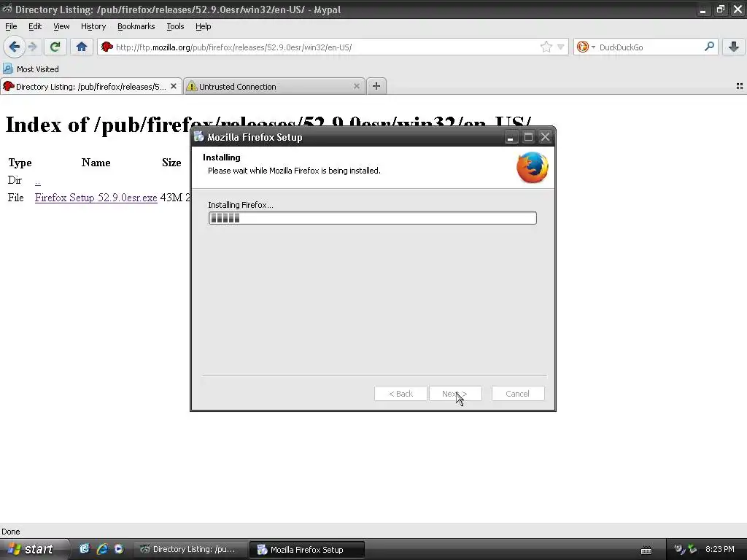Click the site identity icon in address bar
This screenshot has width=747, height=560.
coord(107,47)
